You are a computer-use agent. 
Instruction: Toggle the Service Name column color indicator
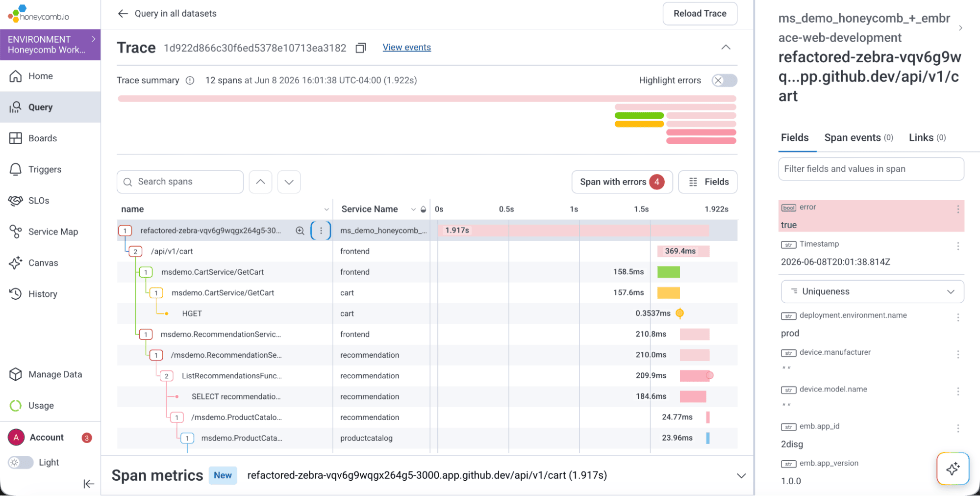[x=424, y=209]
